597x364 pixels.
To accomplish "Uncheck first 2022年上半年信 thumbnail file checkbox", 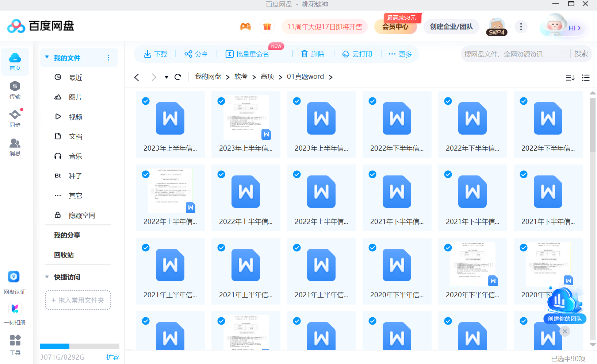I will (x=146, y=174).
